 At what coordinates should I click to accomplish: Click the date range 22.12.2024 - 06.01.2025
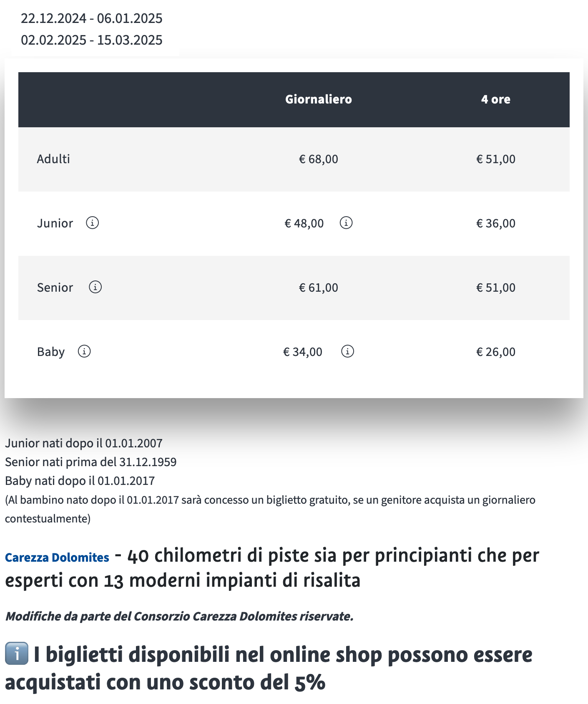point(92,18)
